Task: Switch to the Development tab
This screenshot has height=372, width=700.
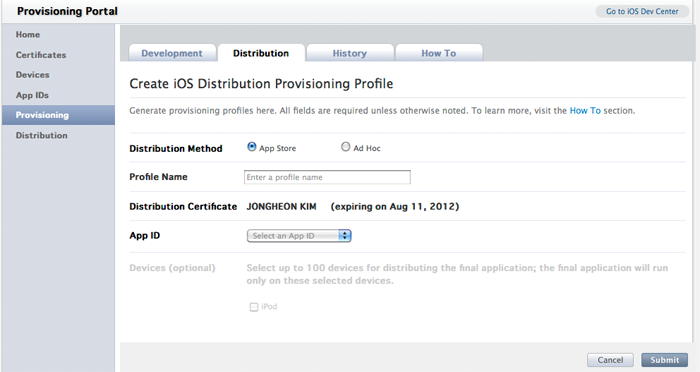Action: click(x=172, y=53)
